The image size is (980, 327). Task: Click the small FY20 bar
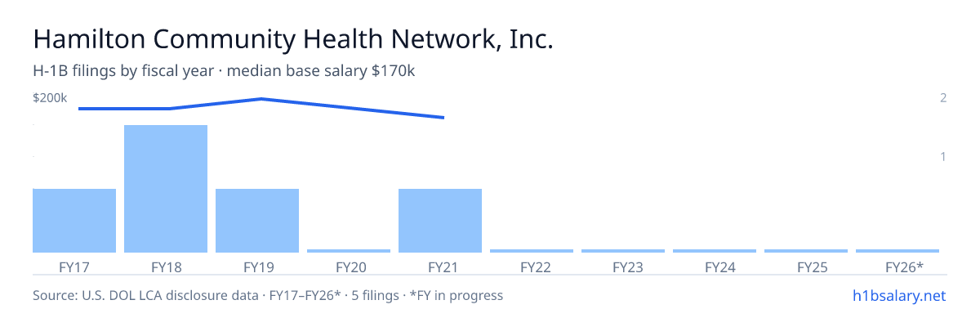pyautogui.click(x=349, y=251)
